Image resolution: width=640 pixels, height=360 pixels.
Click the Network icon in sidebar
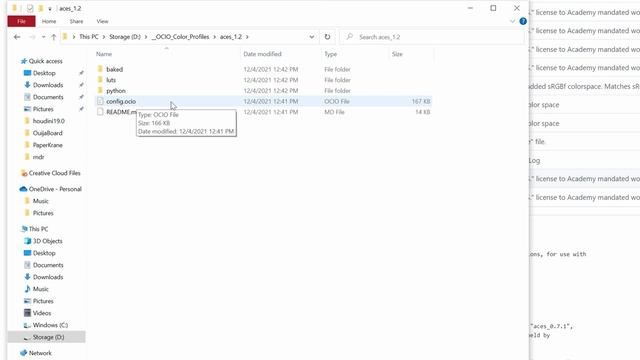pyautogui.click(x=23, y=353)
